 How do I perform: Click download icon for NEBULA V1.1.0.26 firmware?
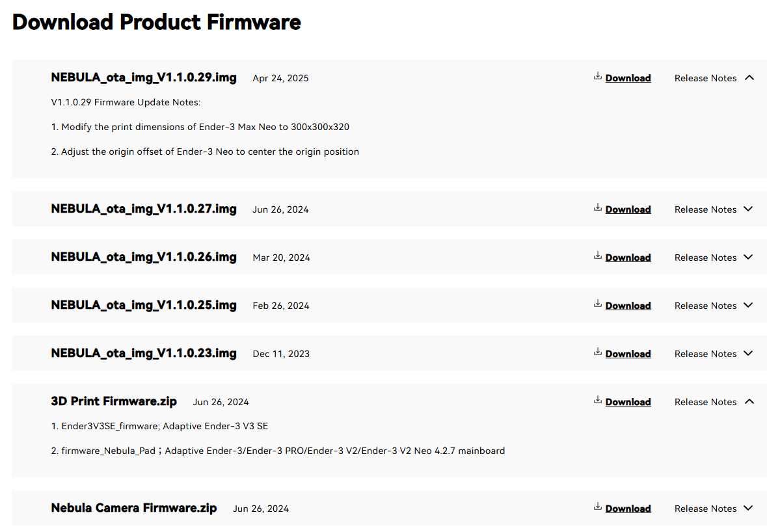click(597, 255)
